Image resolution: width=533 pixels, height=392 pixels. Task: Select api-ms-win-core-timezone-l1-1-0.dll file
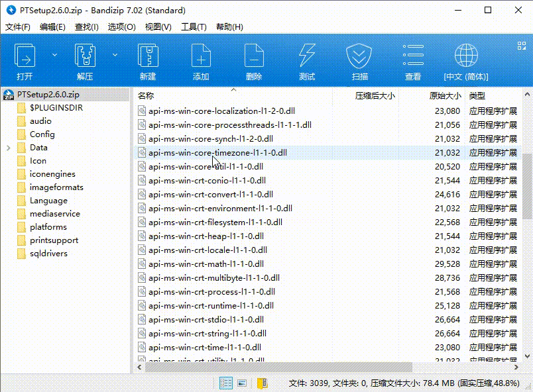[217, 153]
